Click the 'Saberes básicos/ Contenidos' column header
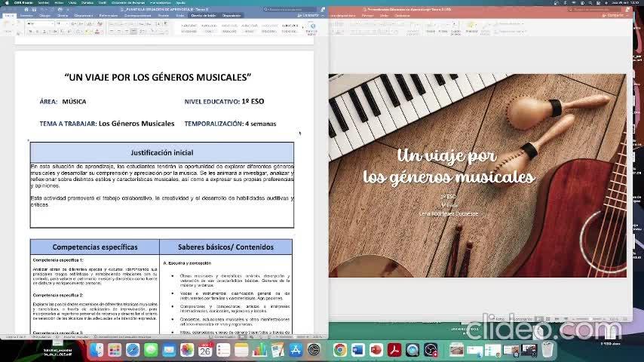Image resolution: width=644 pixels, height=362 pixels. pos(226,247)
